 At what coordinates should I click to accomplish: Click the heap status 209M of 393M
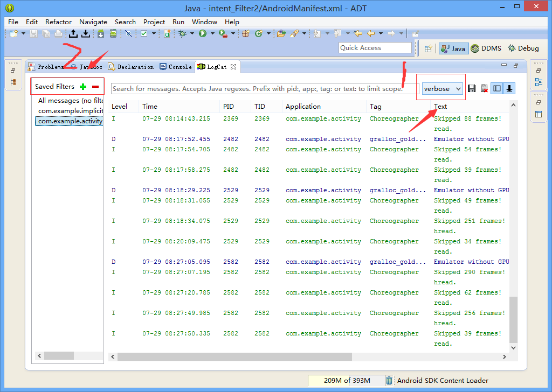(347, 380)
